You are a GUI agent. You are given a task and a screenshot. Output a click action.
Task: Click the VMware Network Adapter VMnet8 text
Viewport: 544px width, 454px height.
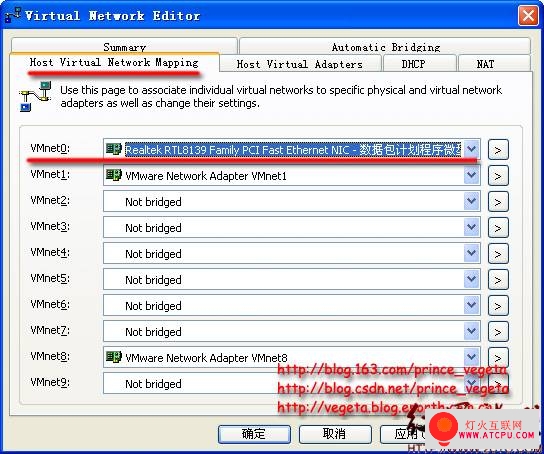click(x=206, y=358)
